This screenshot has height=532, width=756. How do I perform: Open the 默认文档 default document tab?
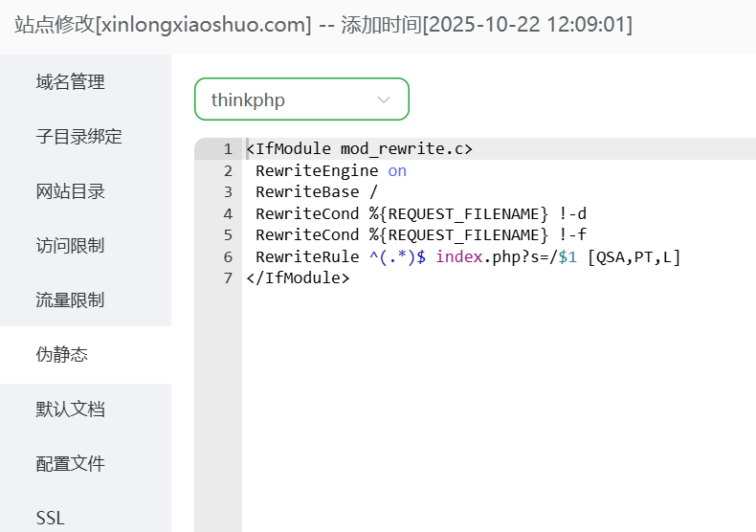(x=71, y=410)
